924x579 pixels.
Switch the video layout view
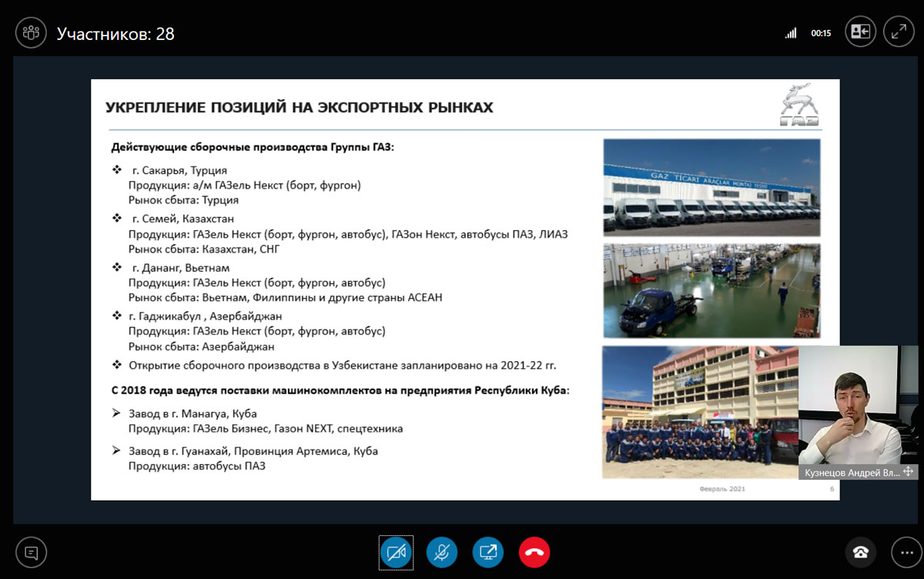[860, 32]
